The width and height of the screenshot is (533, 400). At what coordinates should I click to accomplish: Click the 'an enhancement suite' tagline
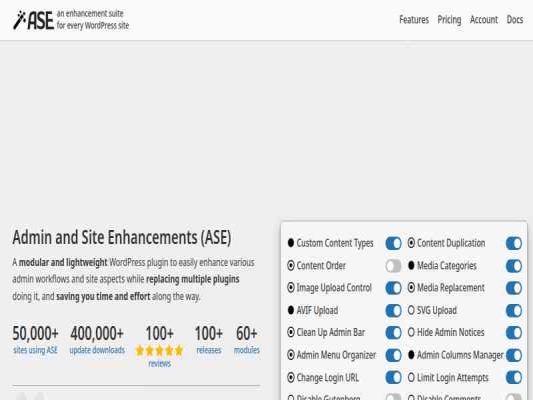tap(90, 14)
